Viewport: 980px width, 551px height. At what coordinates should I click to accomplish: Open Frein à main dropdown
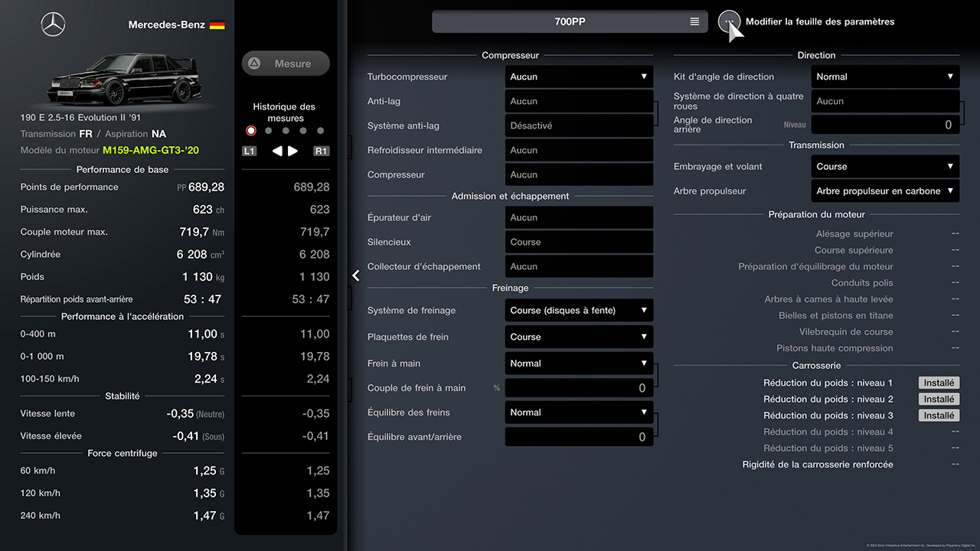pyautogui.click(x=580, y=364)
